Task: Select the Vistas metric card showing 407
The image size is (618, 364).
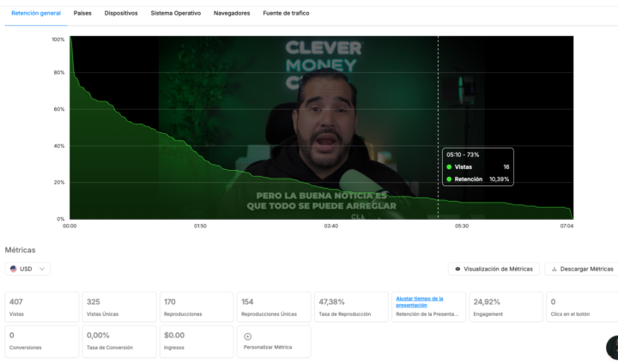Action: coord(42,306)
